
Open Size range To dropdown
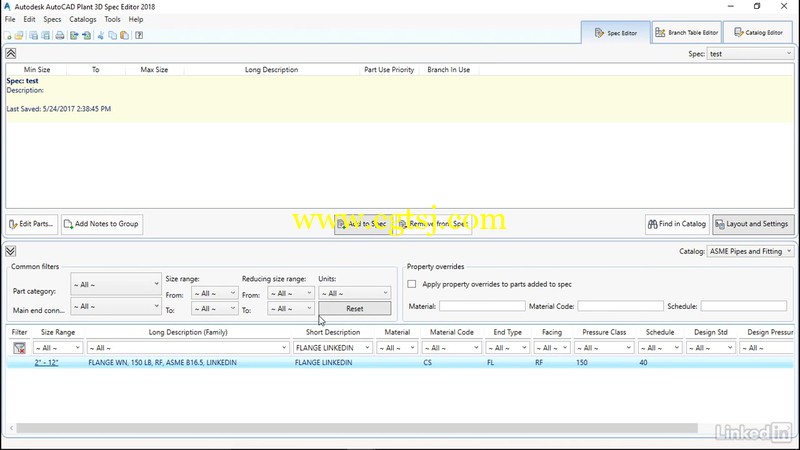tap(214, 309)
